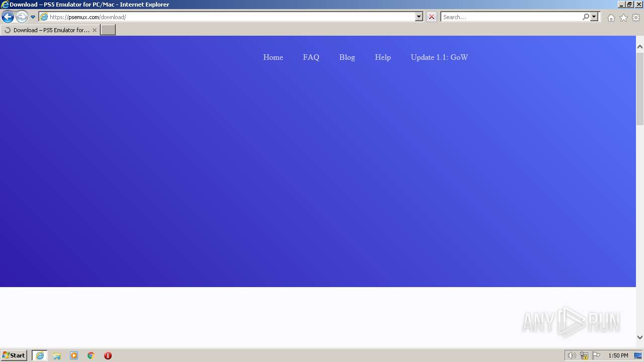Viewport: 644px width, 362px height.
Task: Click the 1:50 PM clock
Action: click(x=618, y=355)
